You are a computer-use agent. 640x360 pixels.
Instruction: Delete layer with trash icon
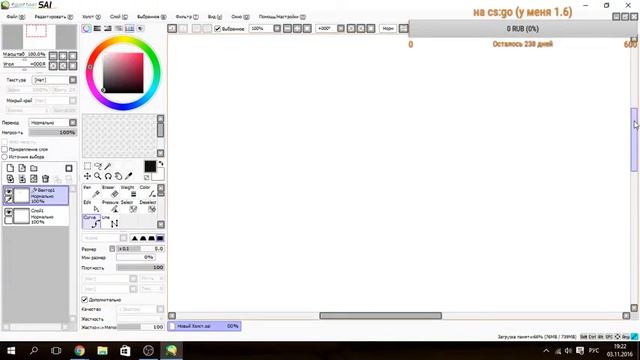(x=45, y=179)
